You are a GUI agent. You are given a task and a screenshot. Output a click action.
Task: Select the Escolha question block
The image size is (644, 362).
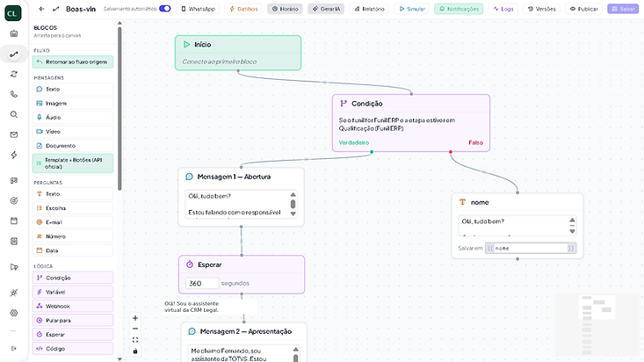point(73,208)
